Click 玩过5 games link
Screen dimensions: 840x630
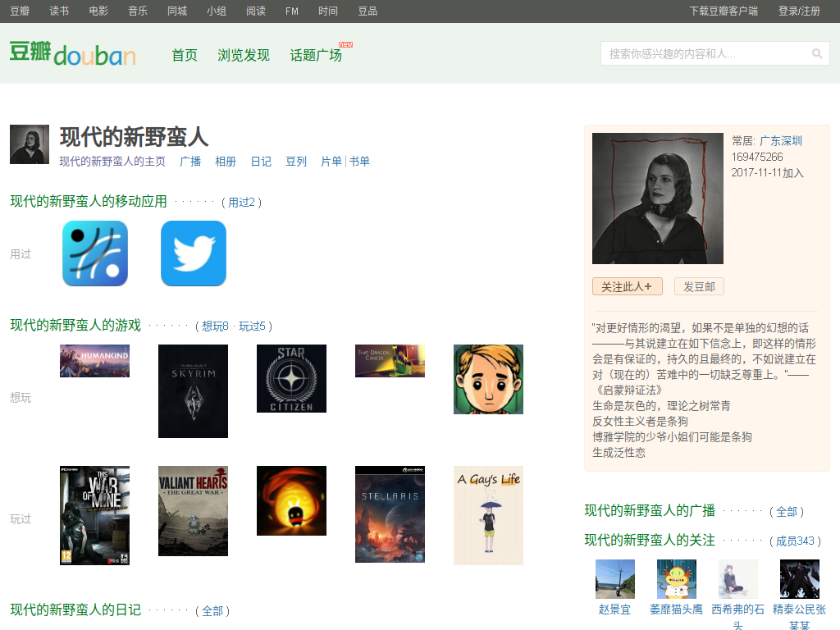[x=252, y=326]
